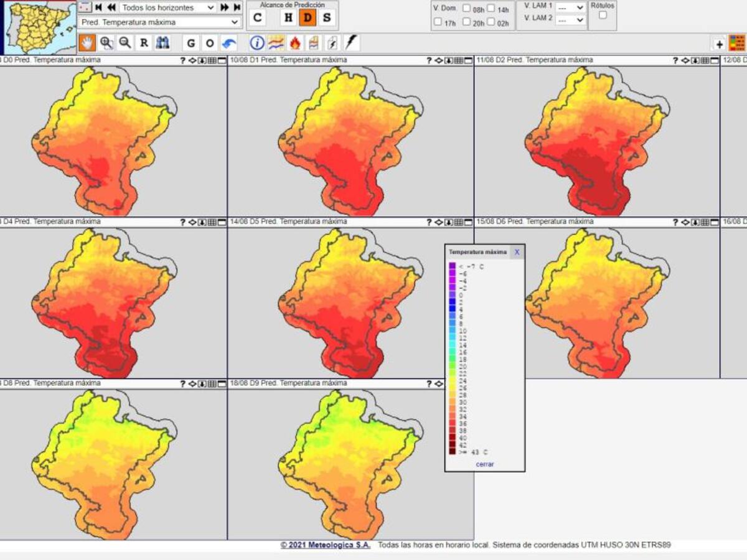
Task: Toggle the color legend icon at top right
Action: tap(737, 43)
